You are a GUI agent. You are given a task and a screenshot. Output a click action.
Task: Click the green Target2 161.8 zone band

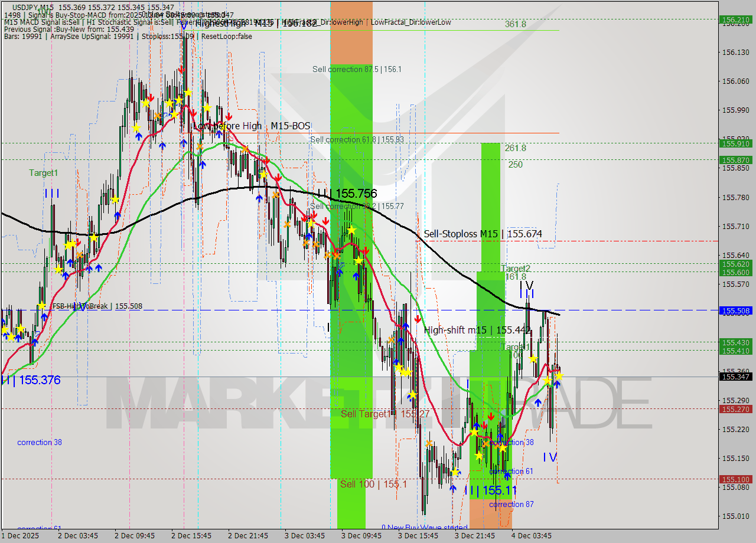tap(491, 277)
